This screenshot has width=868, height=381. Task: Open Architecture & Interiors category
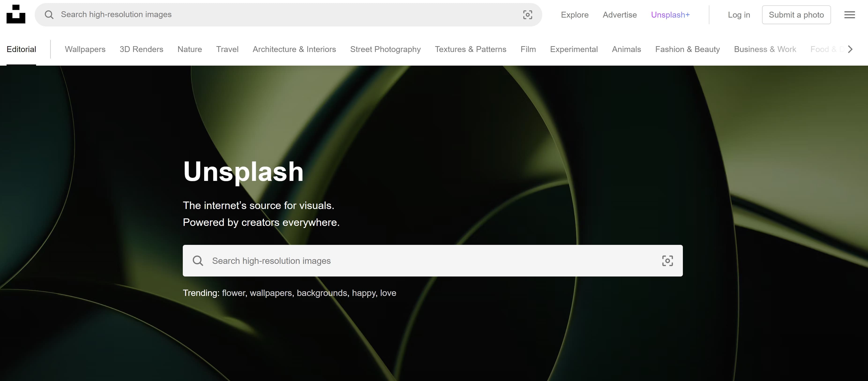tap(294, 49)
